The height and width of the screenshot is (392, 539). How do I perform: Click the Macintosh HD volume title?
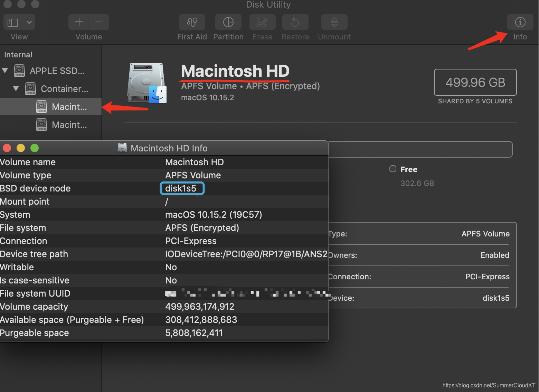pyautogui.click(x=235, y=71)
